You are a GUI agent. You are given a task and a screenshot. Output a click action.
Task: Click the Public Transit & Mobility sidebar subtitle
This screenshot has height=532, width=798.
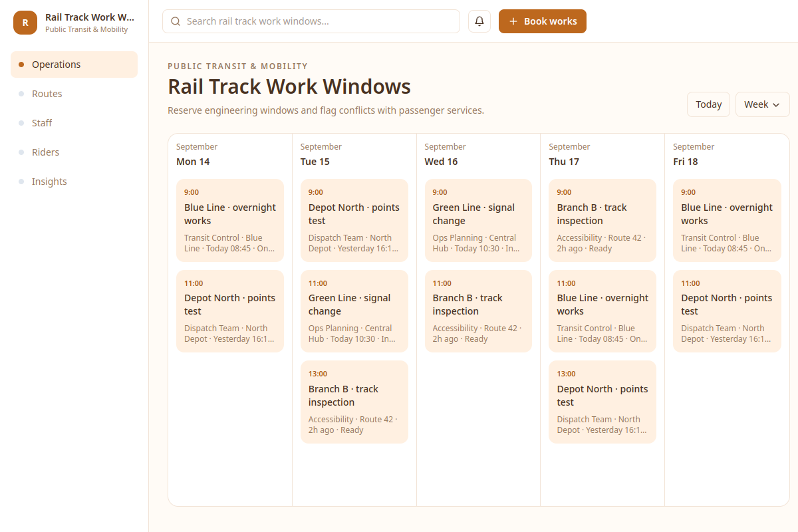click(x=86, y=29)
